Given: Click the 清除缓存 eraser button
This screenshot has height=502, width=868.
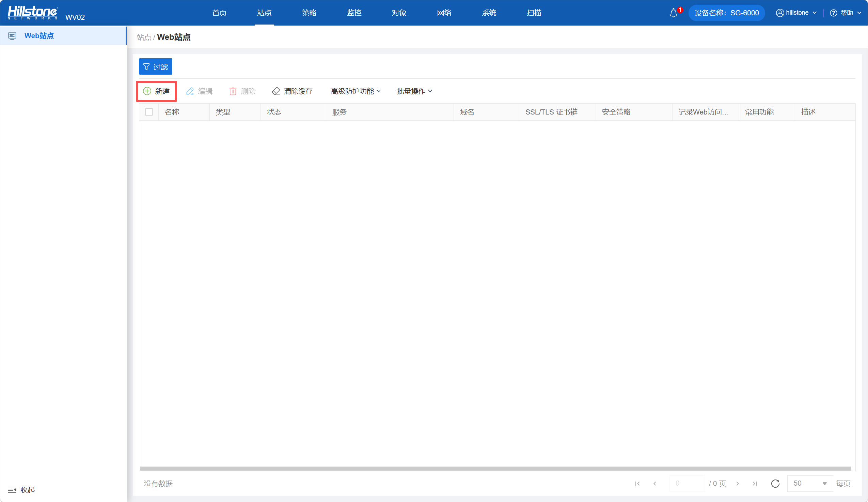Looking at the screenshot, I should coord(292,91).
